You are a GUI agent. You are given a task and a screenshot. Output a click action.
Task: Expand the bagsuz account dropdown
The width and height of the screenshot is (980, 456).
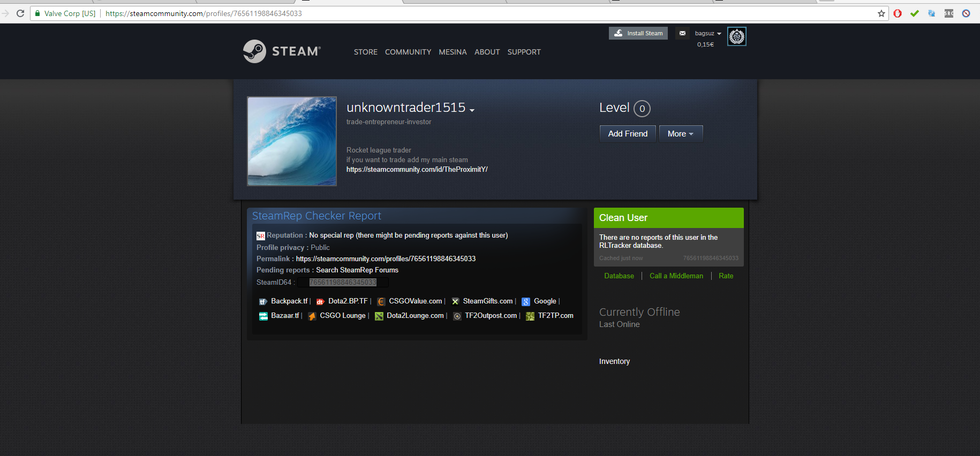point(708,33)
